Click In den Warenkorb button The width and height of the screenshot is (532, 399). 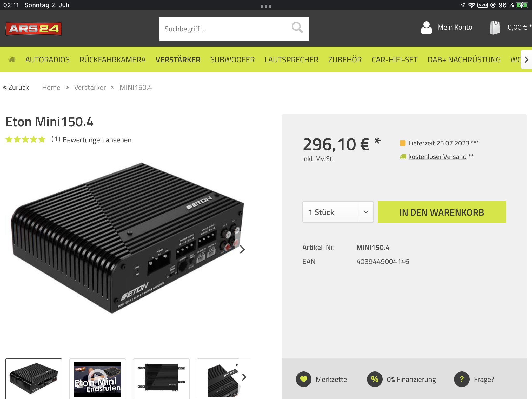(442, 212)
